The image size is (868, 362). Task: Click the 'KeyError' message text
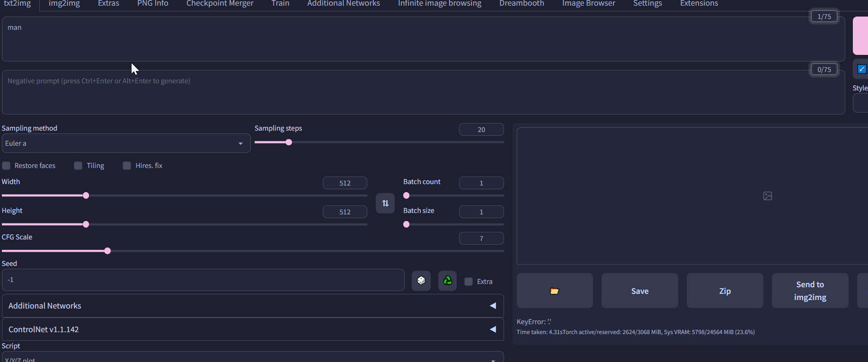tap(534, 322)
